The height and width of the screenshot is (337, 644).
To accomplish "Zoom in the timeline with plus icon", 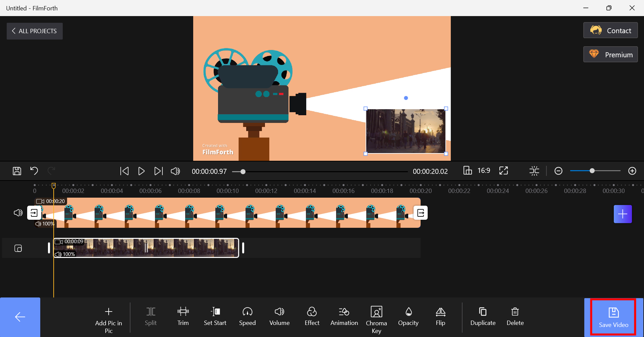I will (x=632, y=171).
